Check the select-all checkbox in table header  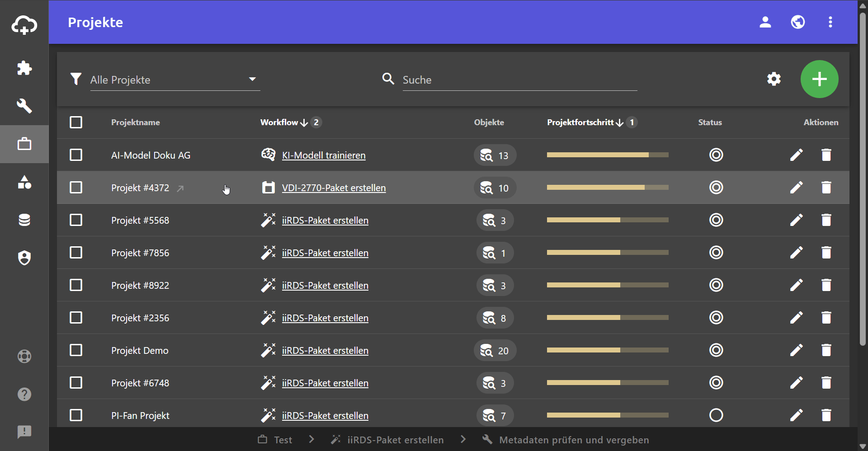pyautogui.click(x=76, y=122)
